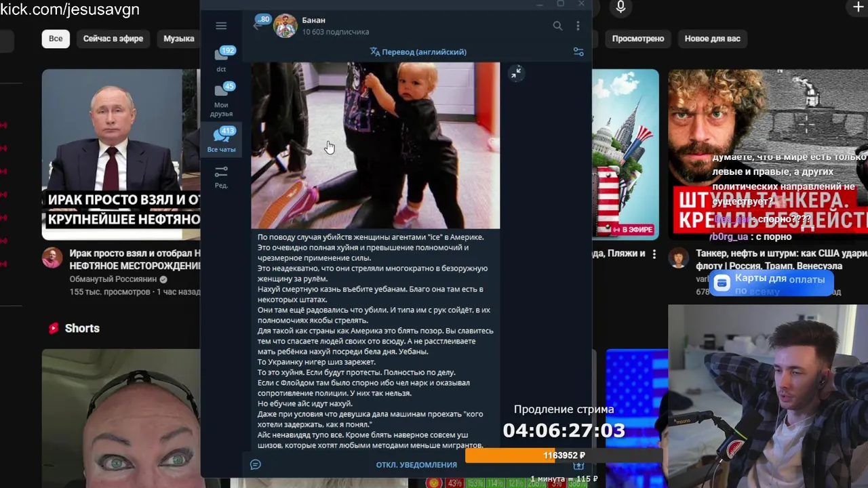Image resolution: width=868 pixels, height=488 pixels.
Task: Open the bearded host channel avatar
Action: [679, 258]
